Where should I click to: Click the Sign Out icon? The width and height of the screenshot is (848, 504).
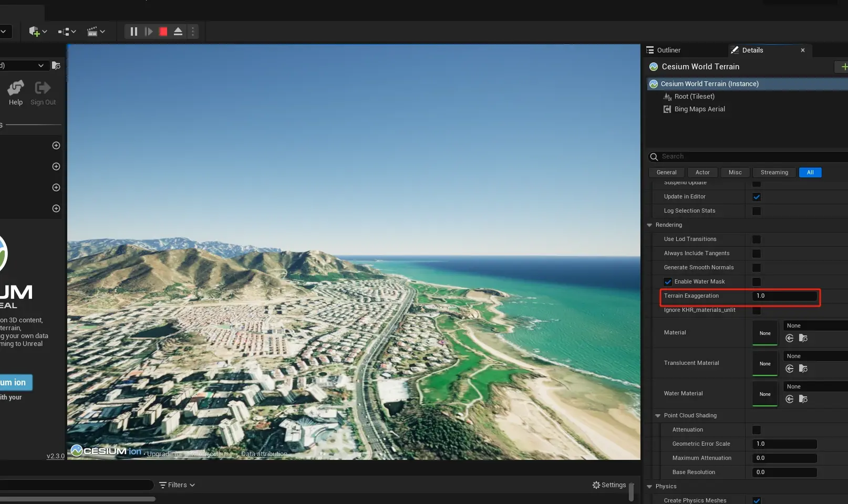click(43, 87)
